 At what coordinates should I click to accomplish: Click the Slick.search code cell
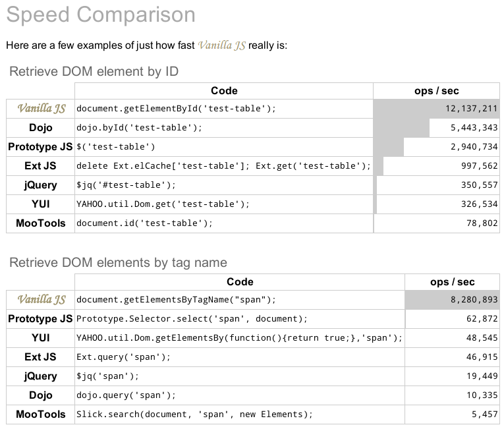[x=239, y=415]
